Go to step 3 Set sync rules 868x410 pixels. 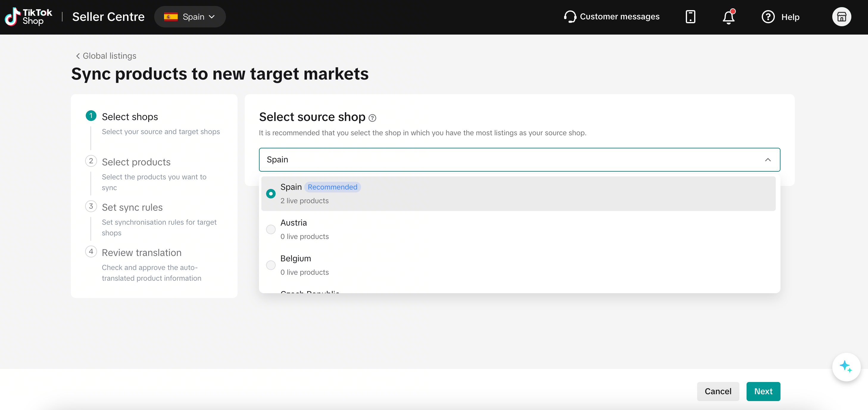132,207
